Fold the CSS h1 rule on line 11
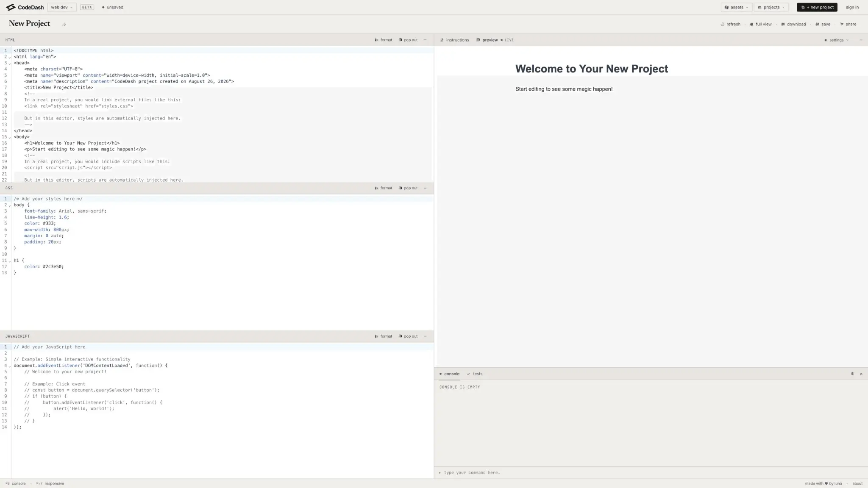This screenshot has width=868, height=488. (10, 261)
